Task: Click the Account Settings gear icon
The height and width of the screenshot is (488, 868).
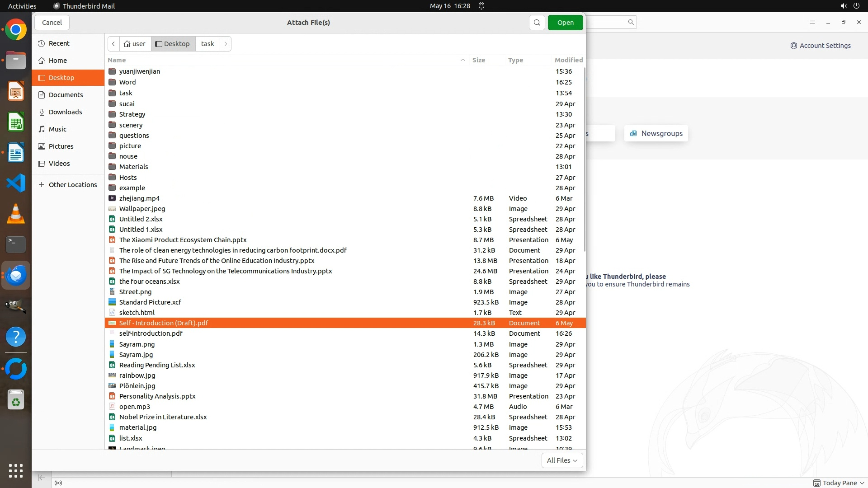Action: 793,46
